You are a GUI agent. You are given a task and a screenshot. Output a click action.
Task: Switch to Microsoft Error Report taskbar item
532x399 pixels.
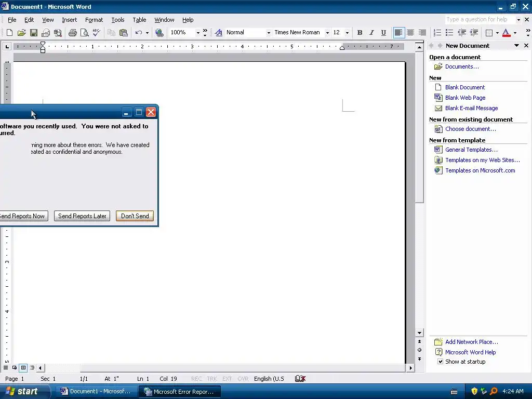click(179, 392)
